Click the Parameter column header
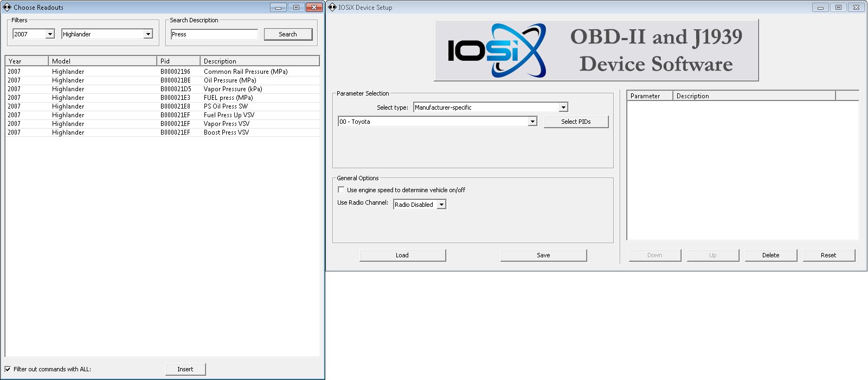 [650, 96]
